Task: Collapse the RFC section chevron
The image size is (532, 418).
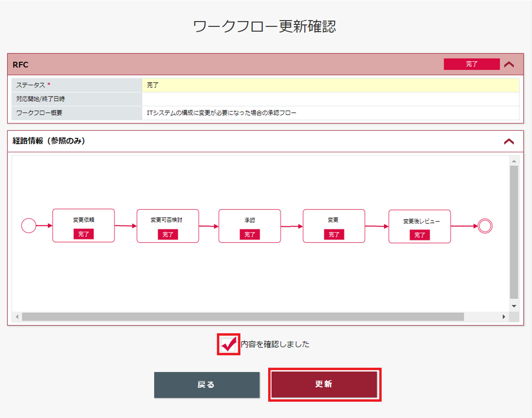Action: [509, 64]
